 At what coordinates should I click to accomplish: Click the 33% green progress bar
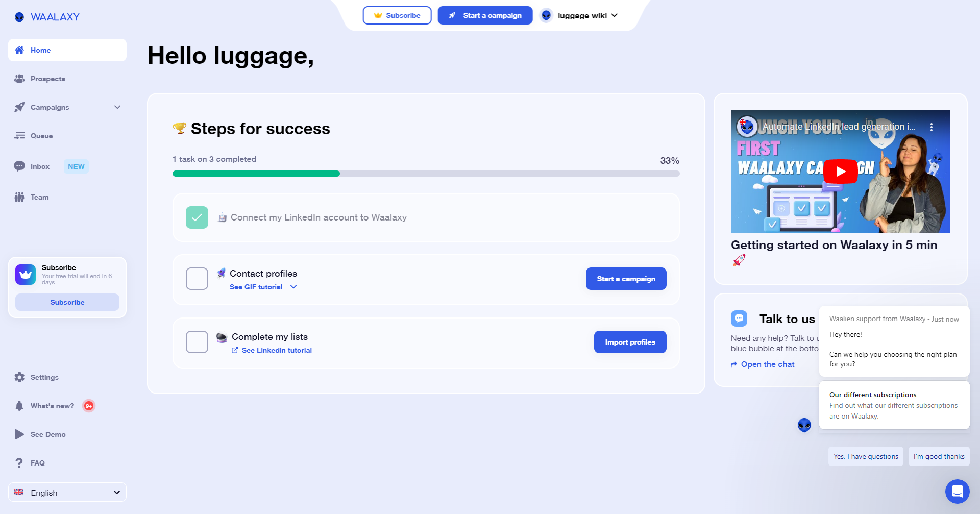click(256, 174)
